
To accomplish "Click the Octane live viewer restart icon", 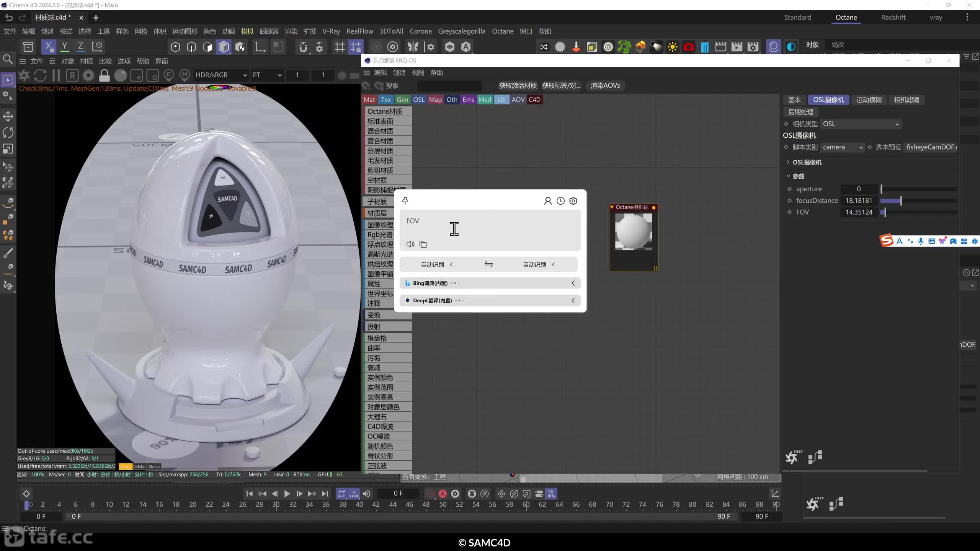I will tap(40, 75).
